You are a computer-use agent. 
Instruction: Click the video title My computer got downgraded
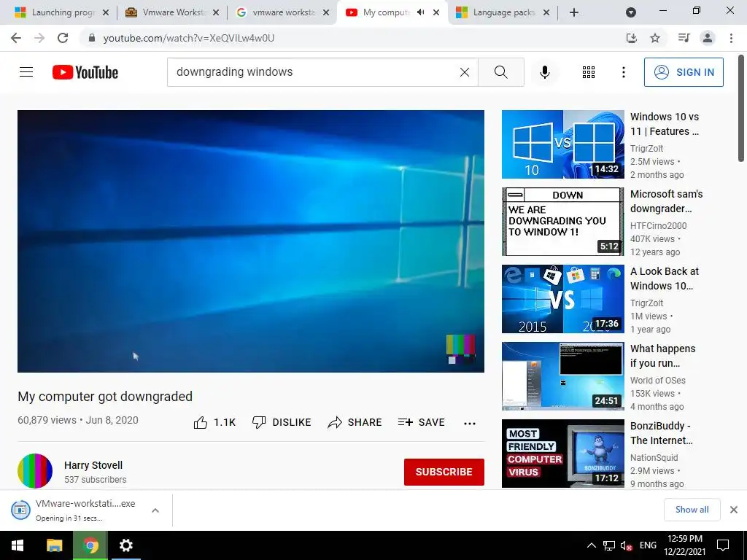(105, 396)
